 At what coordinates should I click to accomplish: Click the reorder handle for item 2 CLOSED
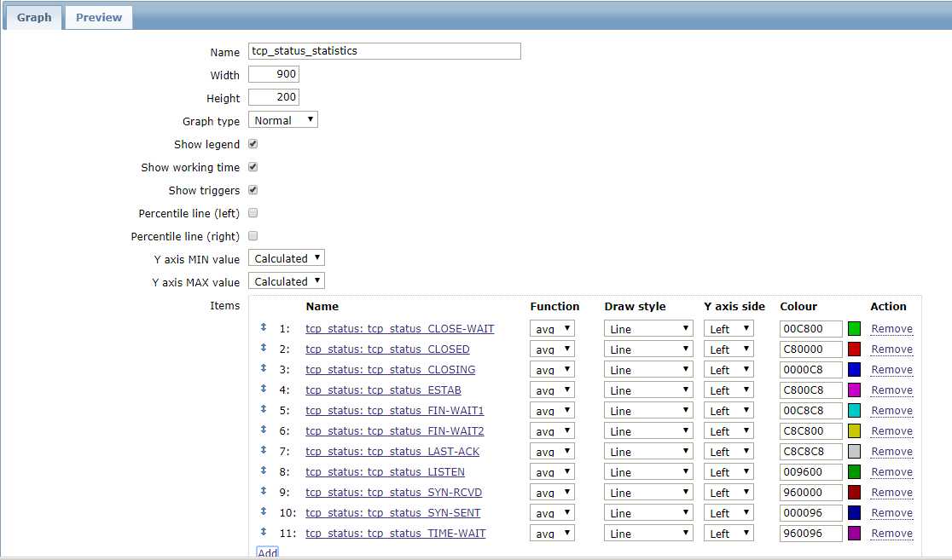click(x=264, y=348)
